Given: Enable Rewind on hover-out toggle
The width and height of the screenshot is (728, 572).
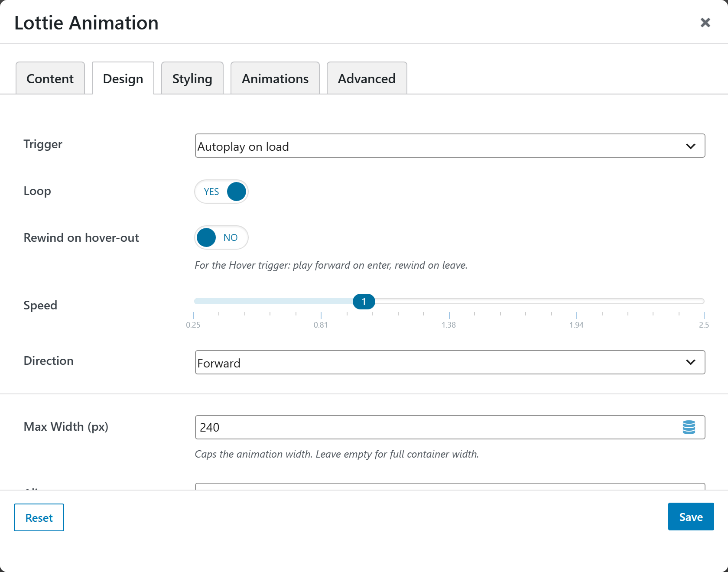Looking at the screenshot, I should (221, 237).
